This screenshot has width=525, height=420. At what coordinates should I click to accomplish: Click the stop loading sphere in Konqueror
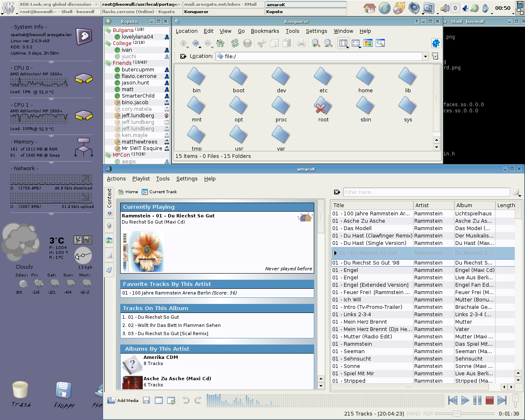(x=247, y=43)
